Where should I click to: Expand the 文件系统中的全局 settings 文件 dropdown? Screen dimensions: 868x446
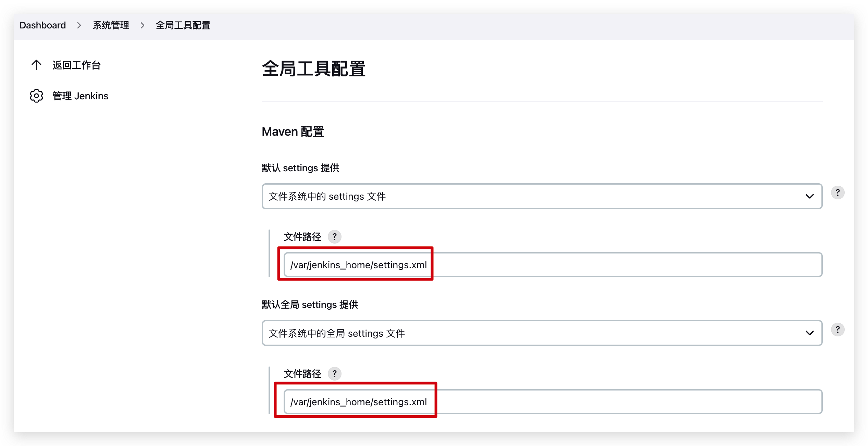point(542,333)
